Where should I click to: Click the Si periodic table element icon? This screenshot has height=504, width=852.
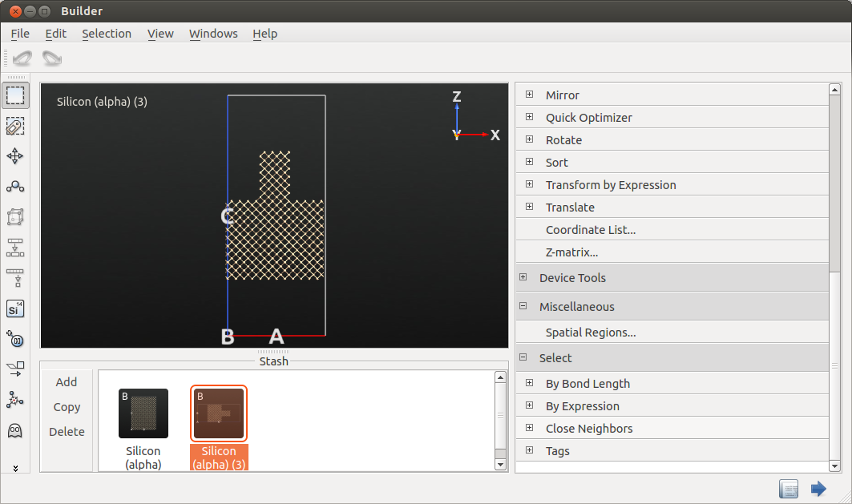tap(15, 308)
